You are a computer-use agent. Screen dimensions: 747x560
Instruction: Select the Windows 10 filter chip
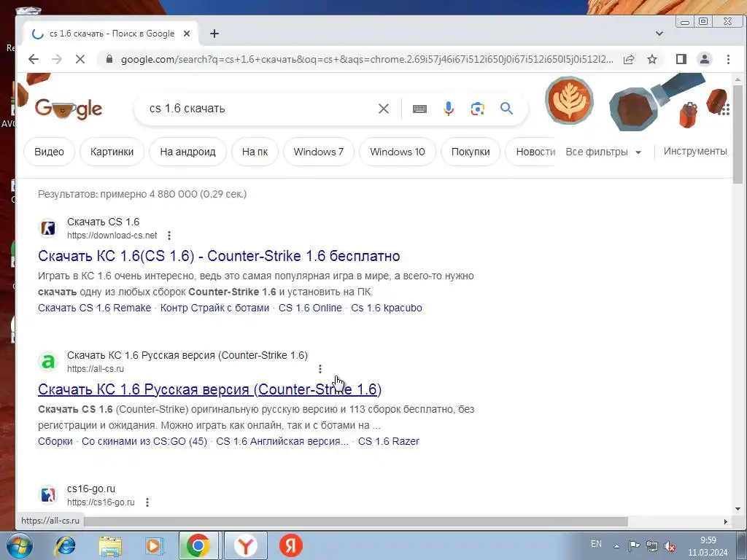point(398,152)
